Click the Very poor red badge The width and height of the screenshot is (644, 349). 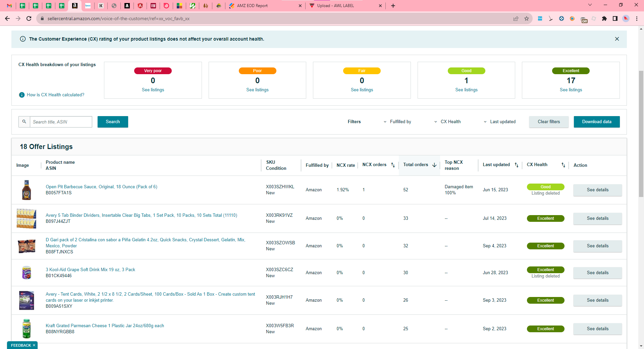point(153,71)
